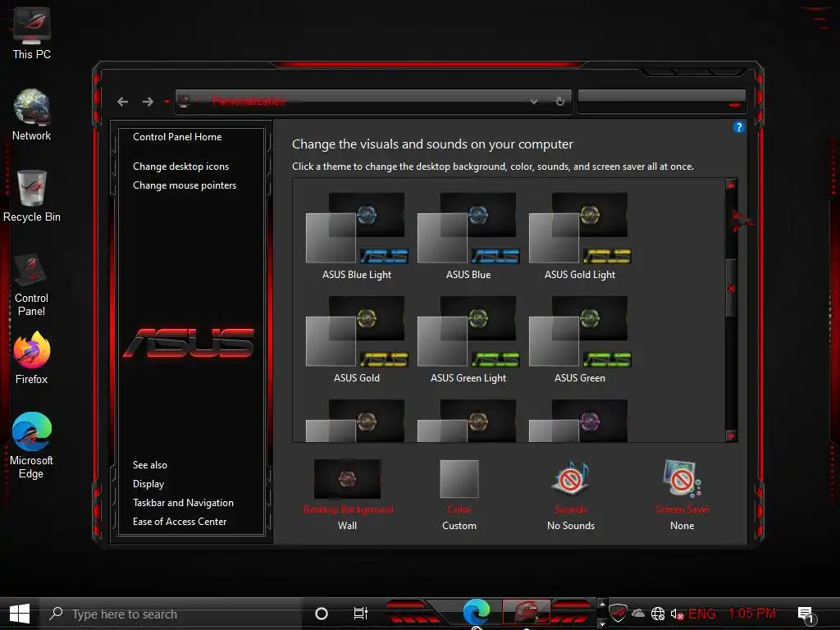Refresh the Personalization address bar

pyautogui.click(x=559, y=101)
